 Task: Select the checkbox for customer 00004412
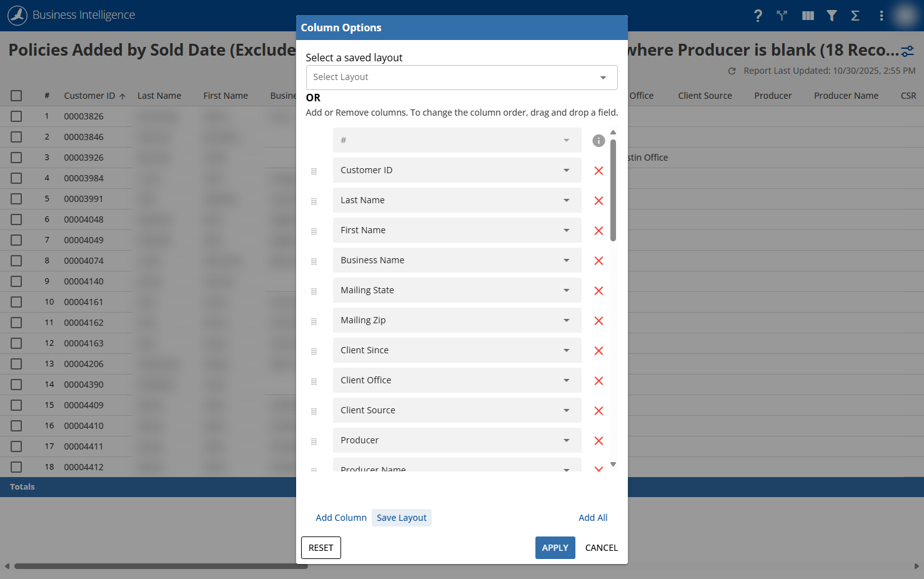16,467
